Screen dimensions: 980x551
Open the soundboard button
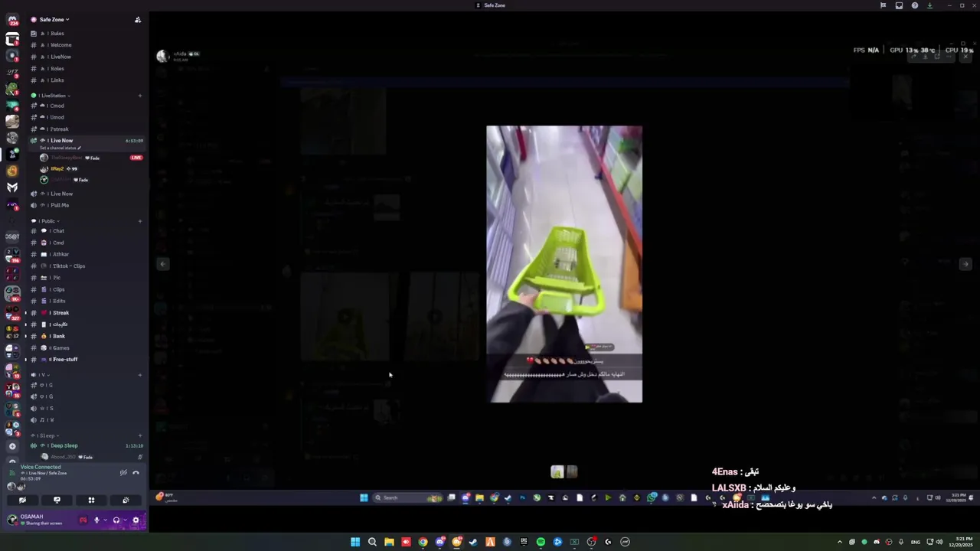click(126, 500)
